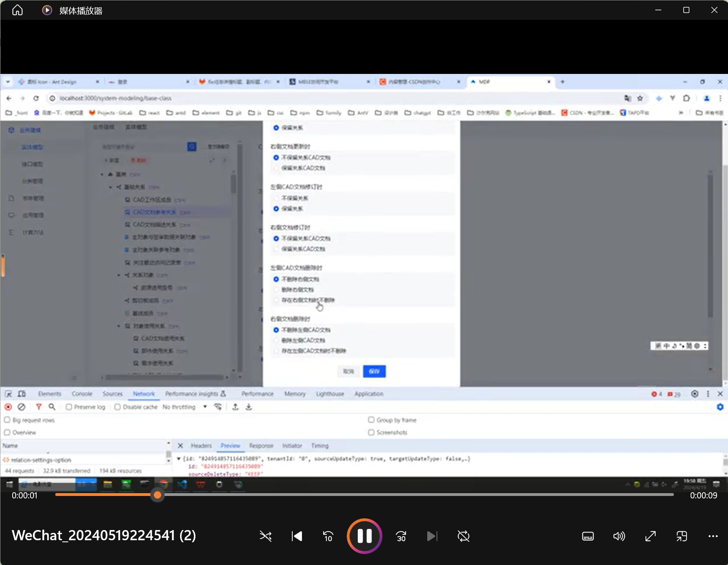The width and height of the screenshot is (728, 565).
Task: Open subtitles and captions menu
Action: pos(588,536)
